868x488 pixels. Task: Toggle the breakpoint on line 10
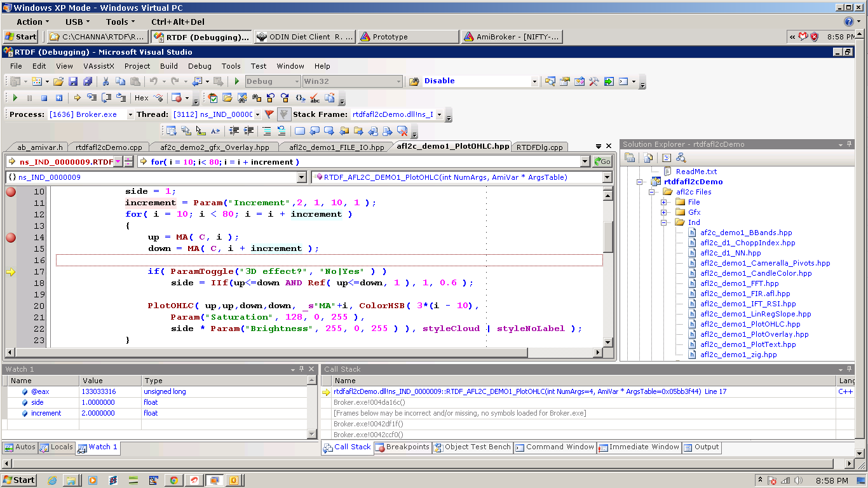pyautogui.click(x=10, y=192)
